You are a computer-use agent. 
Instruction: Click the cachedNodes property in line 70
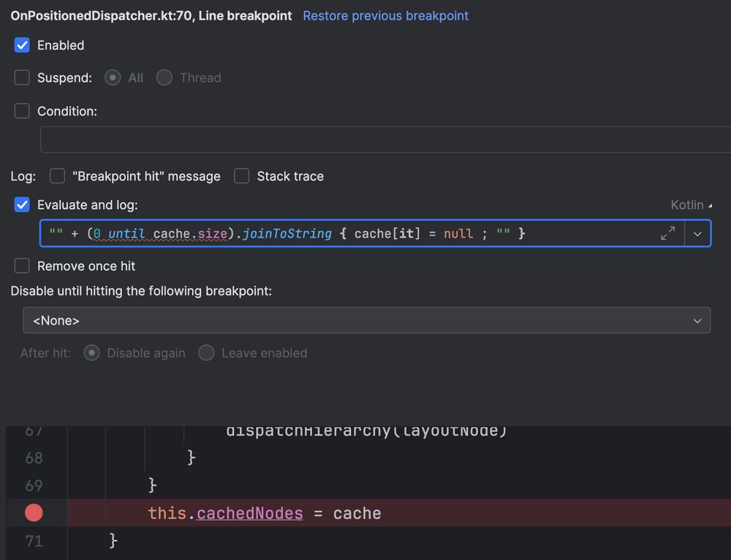pyautogui.click(x=250, y=513)
